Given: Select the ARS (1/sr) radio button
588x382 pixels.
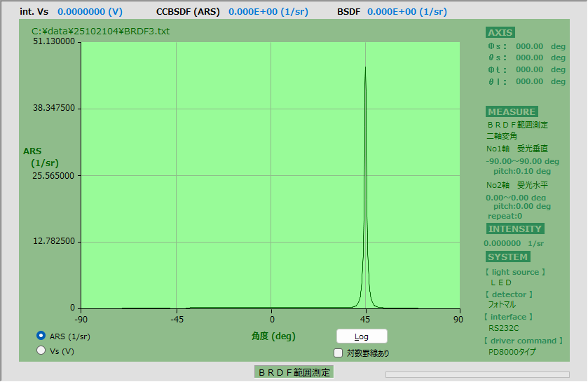Looking at the screenshot, I should pos(41,336).
